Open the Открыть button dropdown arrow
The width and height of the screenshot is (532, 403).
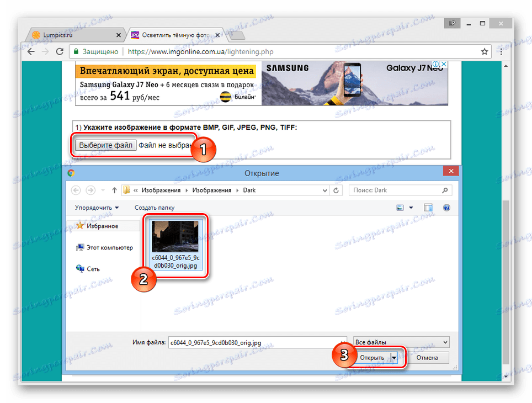click(x=394, y=358)
